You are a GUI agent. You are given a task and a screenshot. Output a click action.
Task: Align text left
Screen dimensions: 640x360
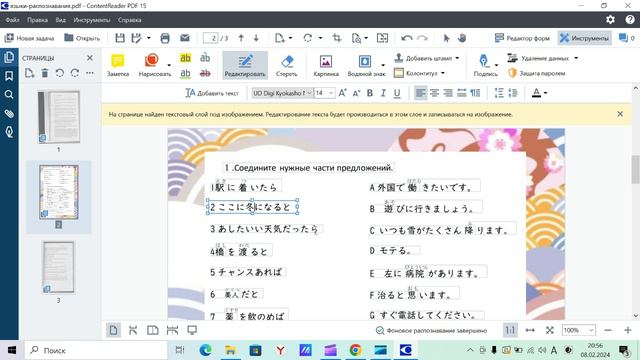point(420,93)
